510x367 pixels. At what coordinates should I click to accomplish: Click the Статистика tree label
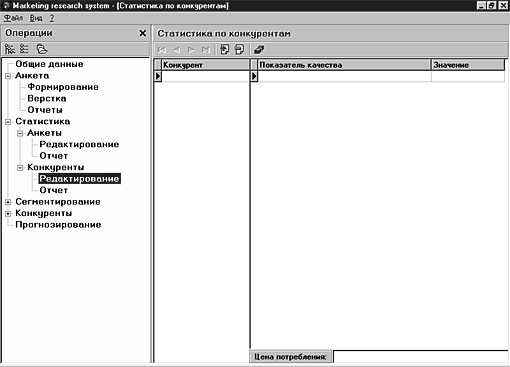pos(43,121)
